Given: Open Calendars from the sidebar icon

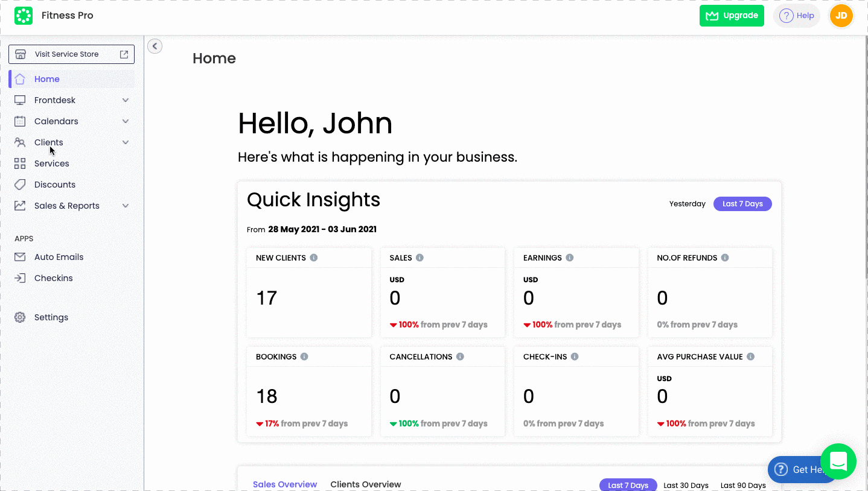Looking at the screenshot, I should pos(20,121).
